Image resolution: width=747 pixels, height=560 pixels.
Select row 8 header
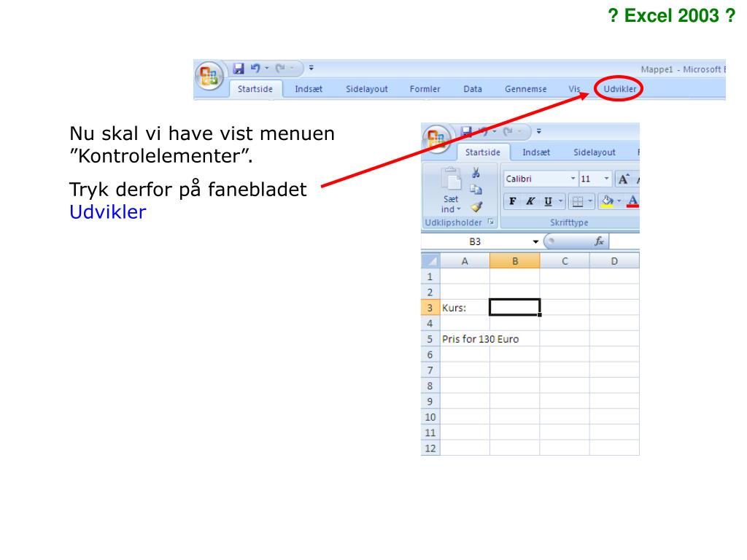coord(430,386)
